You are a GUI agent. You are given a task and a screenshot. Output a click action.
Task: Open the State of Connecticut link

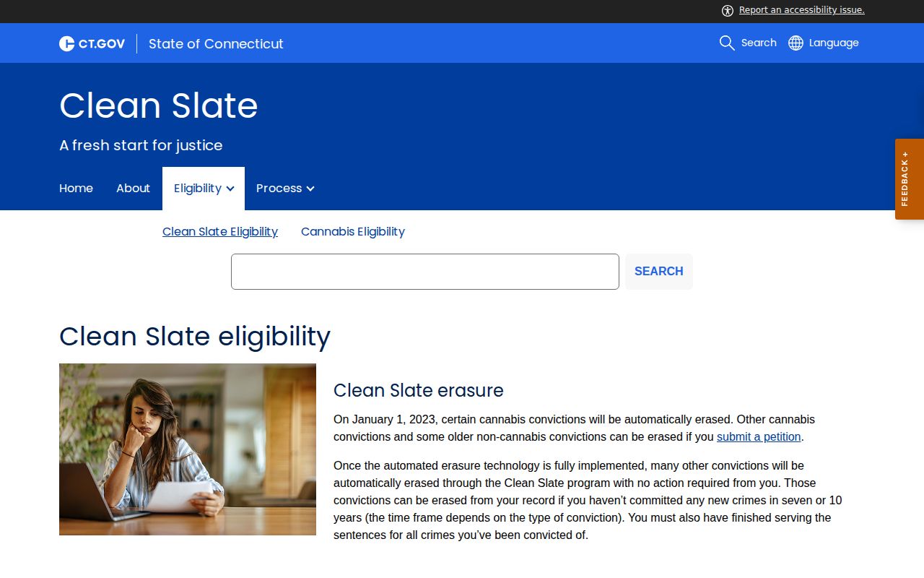pyautogui.click(x=216, y=43)
